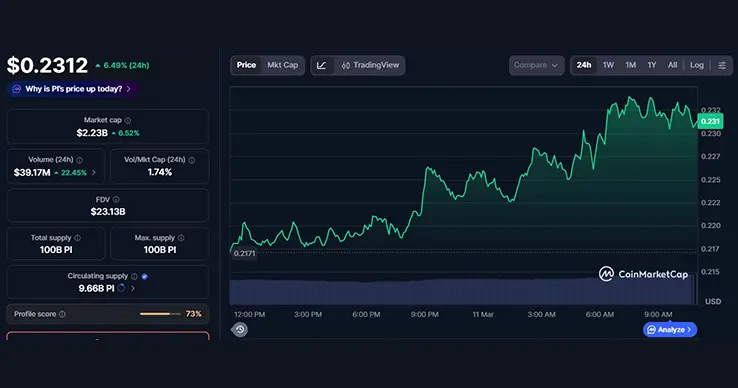
Task: Open the Compare dropdown
Action: (537, 65)
